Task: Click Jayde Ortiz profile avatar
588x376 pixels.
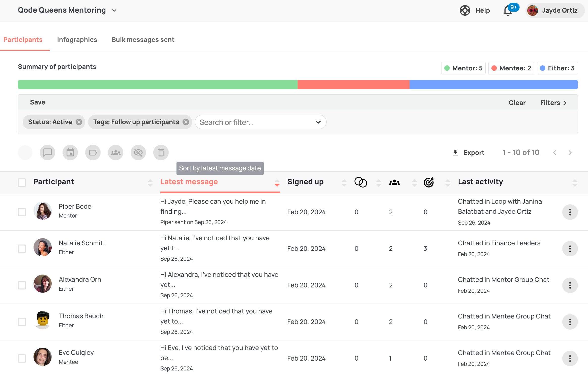Action: [x=533, y=11]
